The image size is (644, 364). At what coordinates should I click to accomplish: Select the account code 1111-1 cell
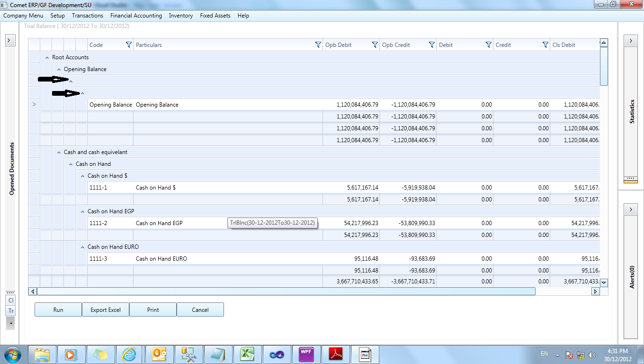110,187
